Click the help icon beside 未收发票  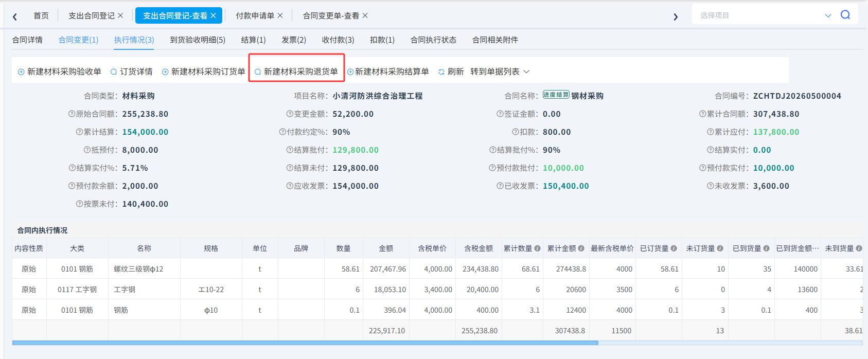click(x=711, y=186)
